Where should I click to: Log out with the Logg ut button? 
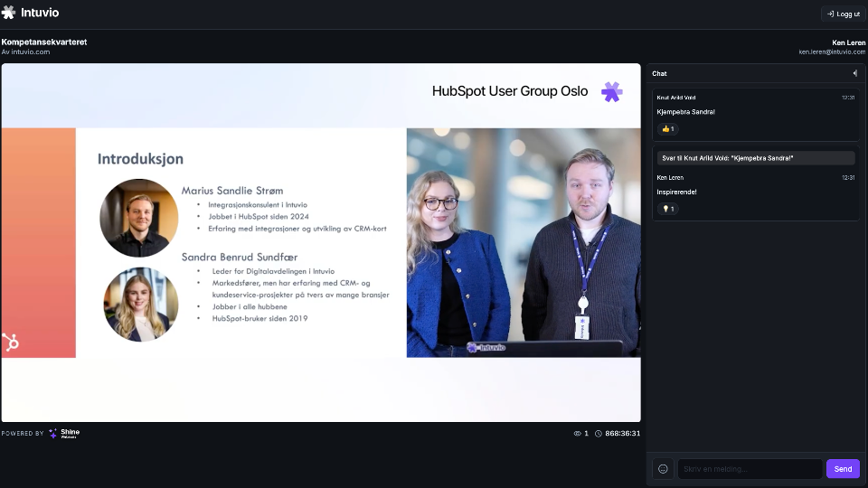(843, 14)
